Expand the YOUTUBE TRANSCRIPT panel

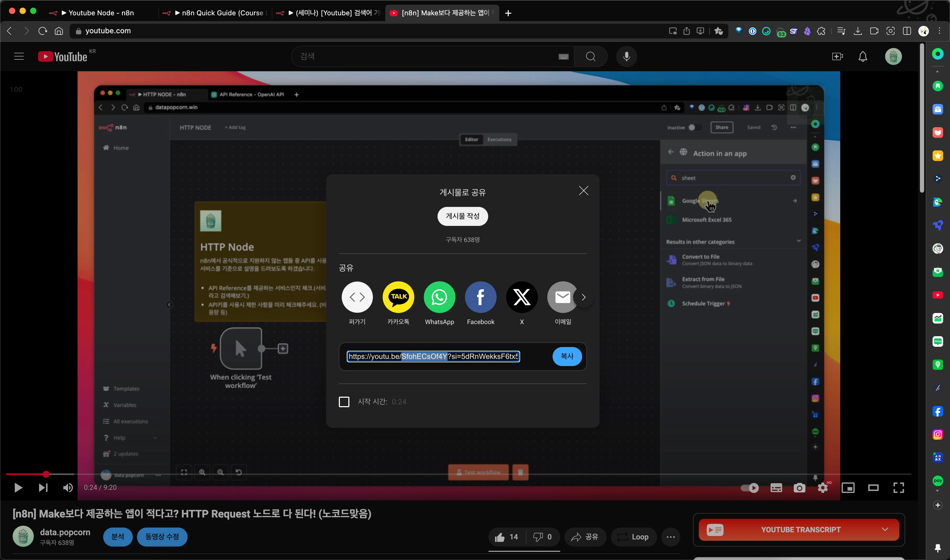pos(799,529)
